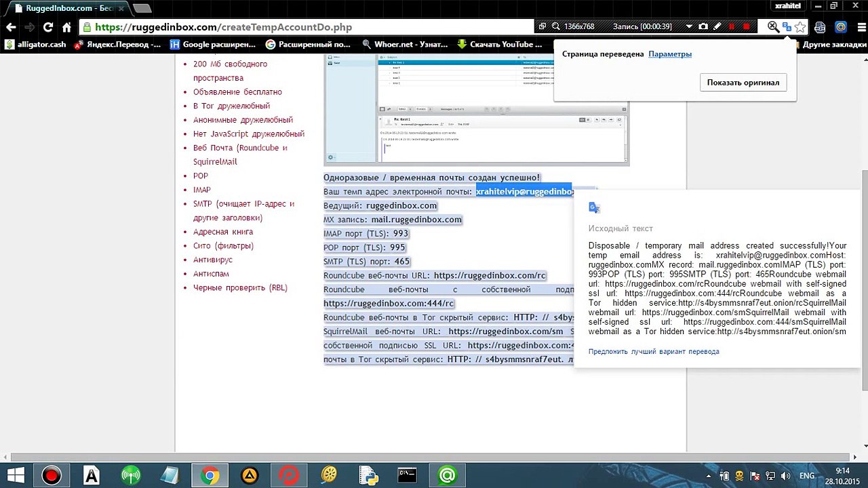The width and height of the screenshot is (868, 488).
Task: Stop the screen recording
Action: click(x=747, y=27)
